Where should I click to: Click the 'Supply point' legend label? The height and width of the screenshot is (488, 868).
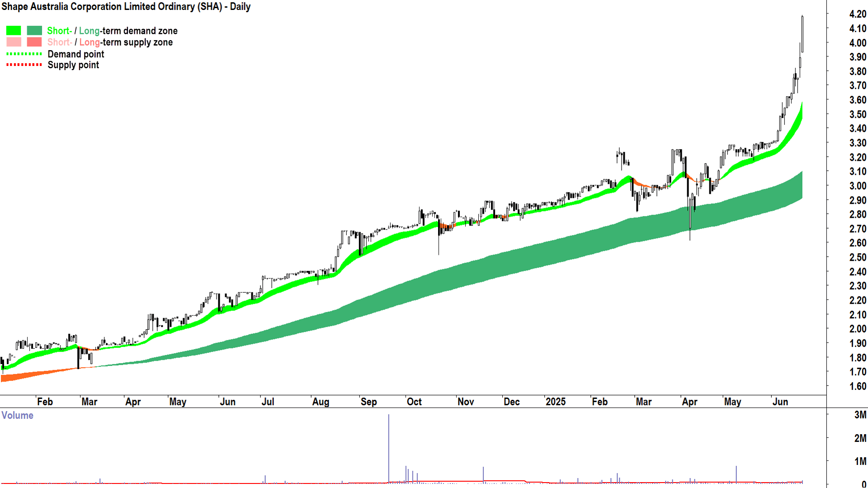(x=73, y=65)
